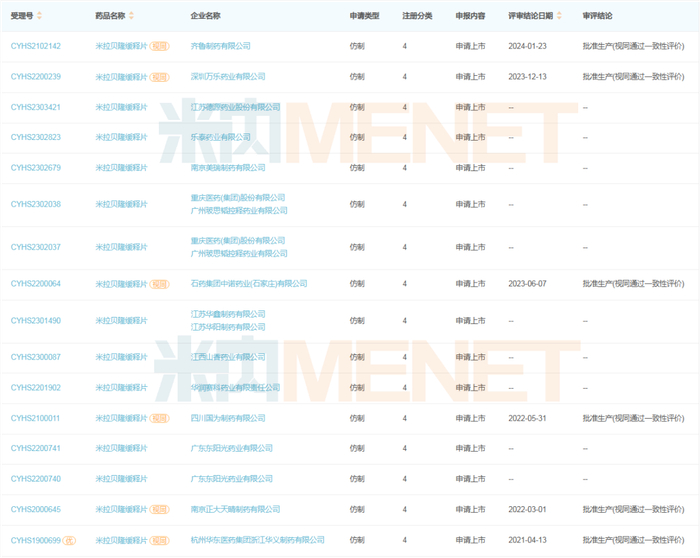Viewport: 700px width, 558px height.
Task: Open 米拉贝隆缓释片 in CYHS2102142 row
Action: coord(121,46)
